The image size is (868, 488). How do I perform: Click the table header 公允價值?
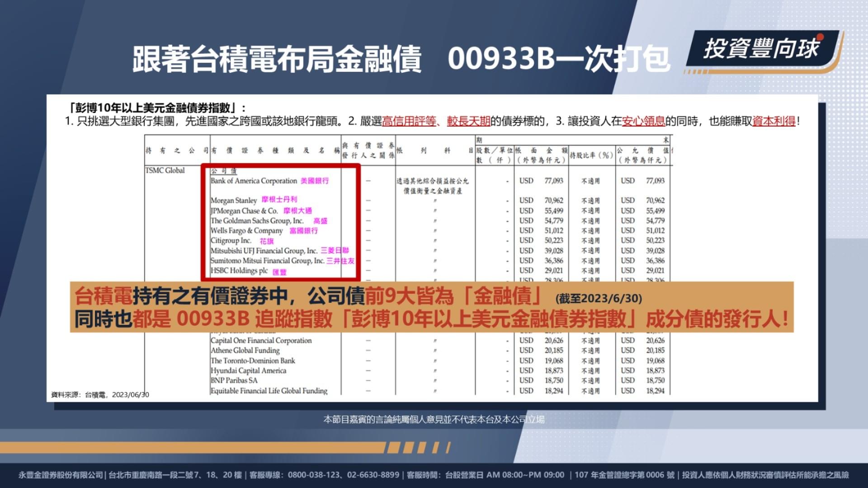coord(643,150)
